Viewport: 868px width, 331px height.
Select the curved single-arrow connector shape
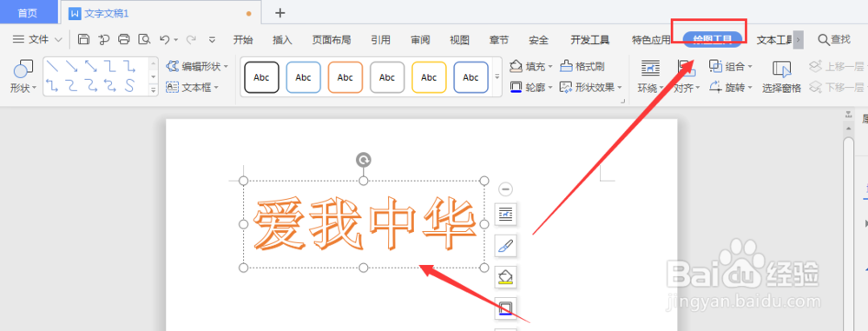point(91,85)
